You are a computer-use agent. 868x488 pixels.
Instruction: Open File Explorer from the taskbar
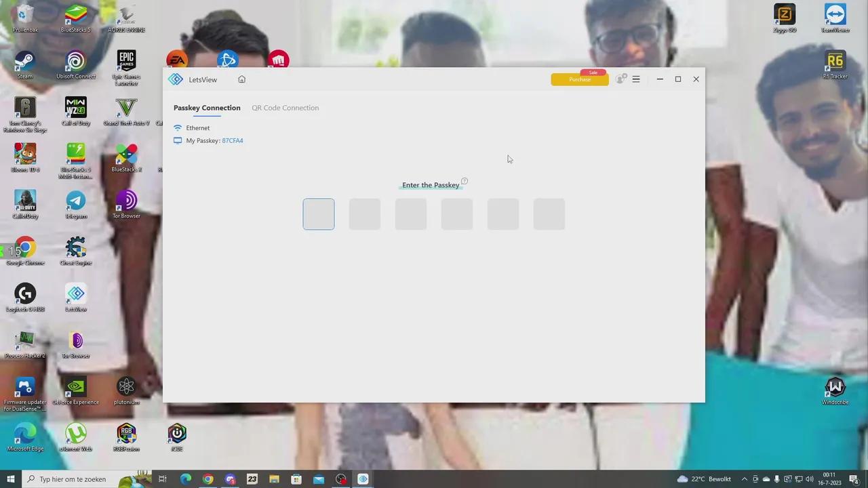(x=274, y=479)
